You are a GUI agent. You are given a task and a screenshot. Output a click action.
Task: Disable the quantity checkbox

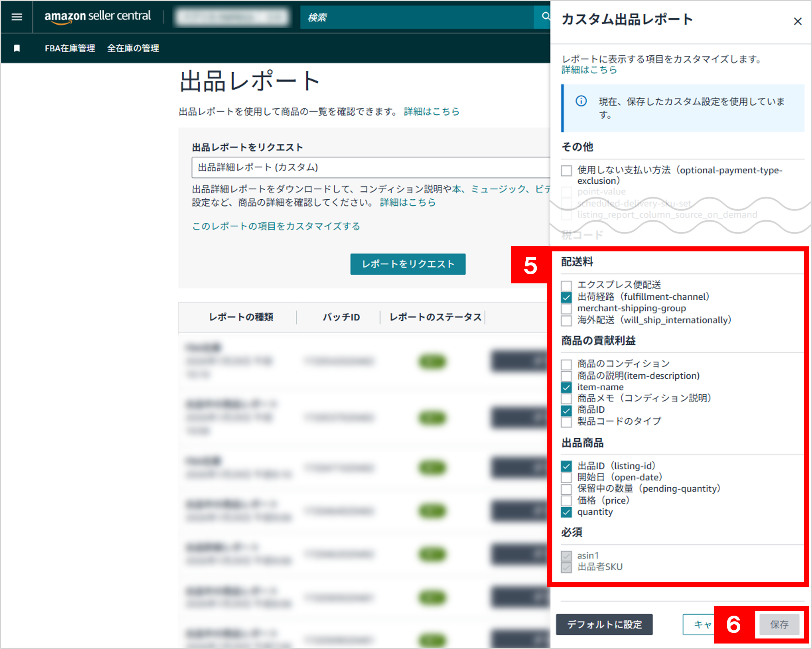566,512
